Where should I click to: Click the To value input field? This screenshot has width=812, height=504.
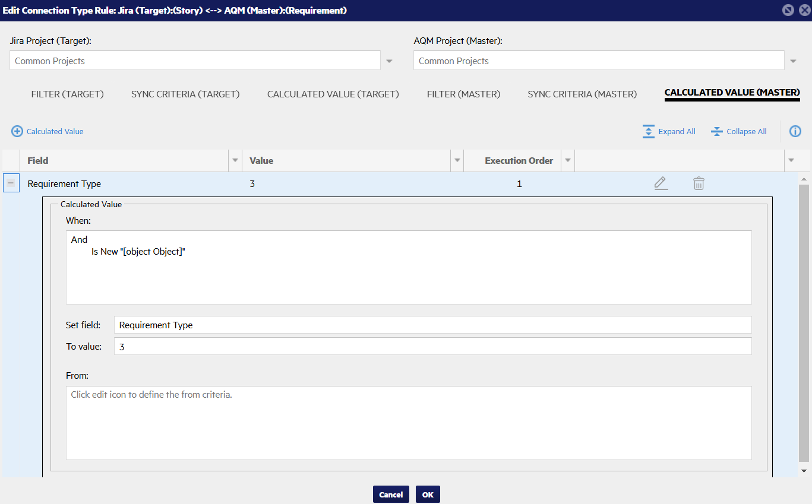432,346
